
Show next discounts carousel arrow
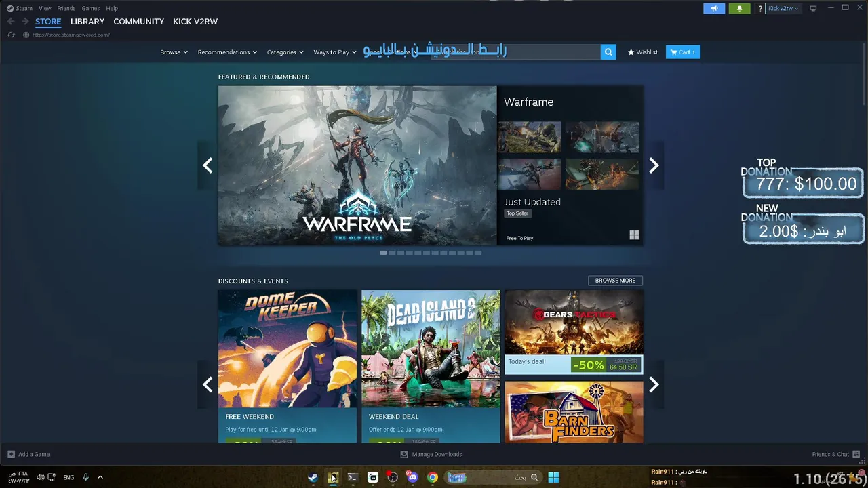(x=654, y=384)
